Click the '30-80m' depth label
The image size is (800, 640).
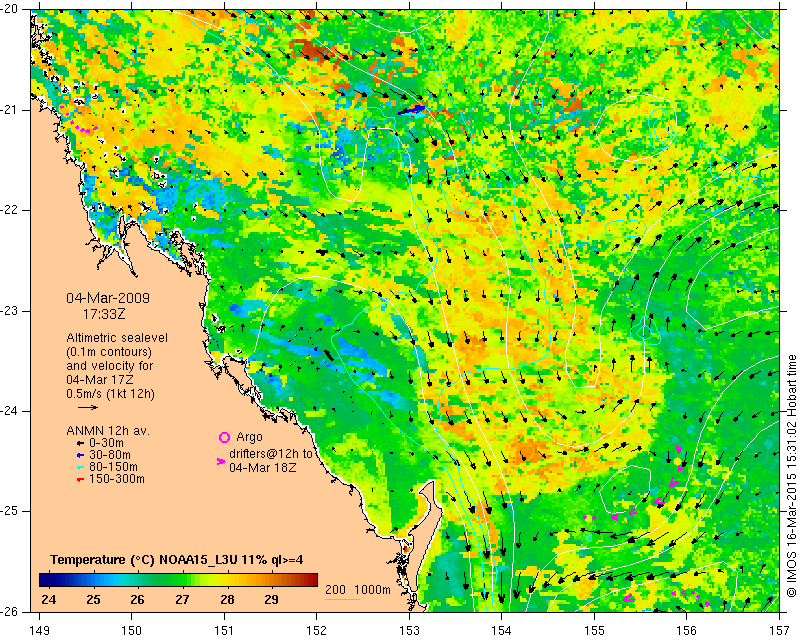[x=110, y=455]
